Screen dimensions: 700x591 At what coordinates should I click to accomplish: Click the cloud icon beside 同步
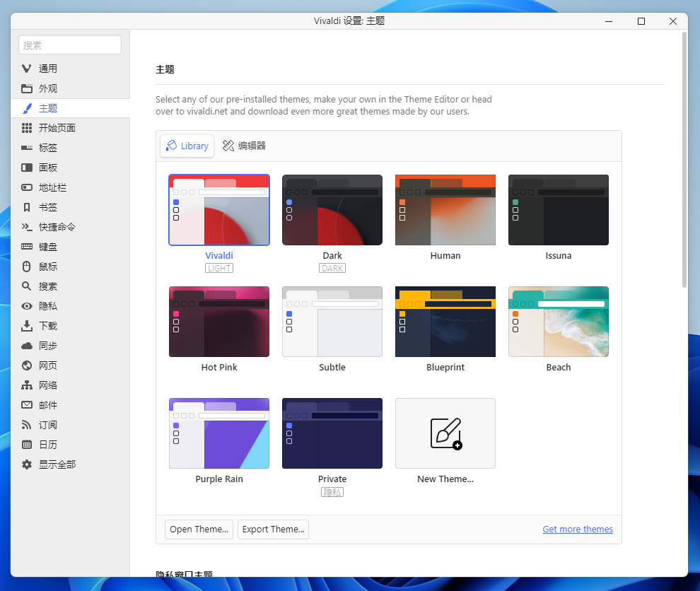27,346
